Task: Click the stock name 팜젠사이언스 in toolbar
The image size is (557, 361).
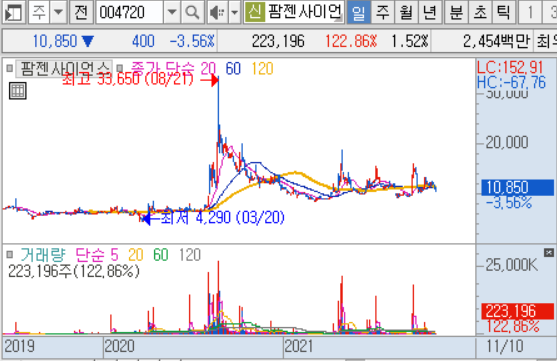Action: click(x=305, y=12)
